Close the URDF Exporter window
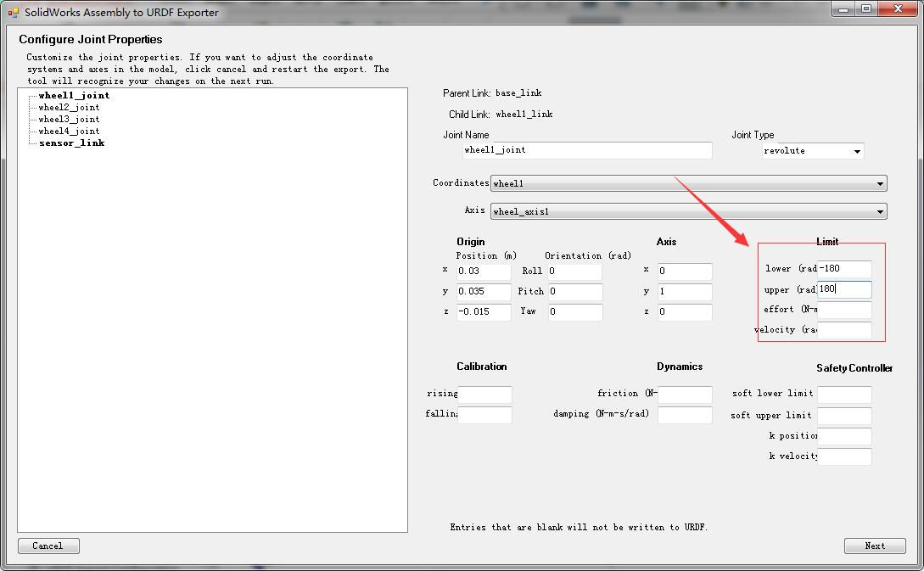This screenshot has width=924, height=571. (x=898, y=8)
